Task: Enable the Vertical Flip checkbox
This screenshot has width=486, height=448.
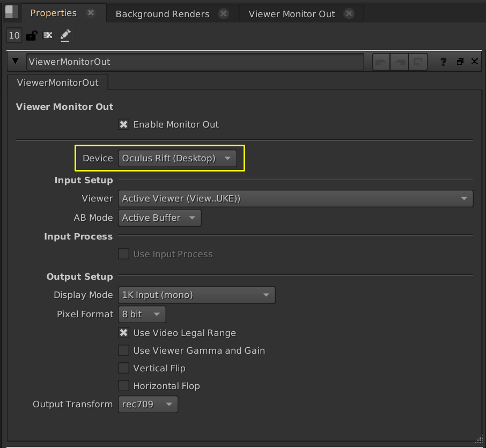Action: coord(124,368)
